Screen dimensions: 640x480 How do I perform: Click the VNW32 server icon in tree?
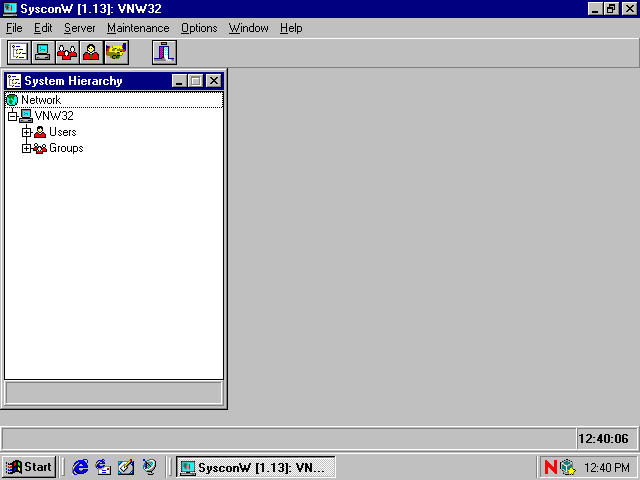[x=26, y=116]
